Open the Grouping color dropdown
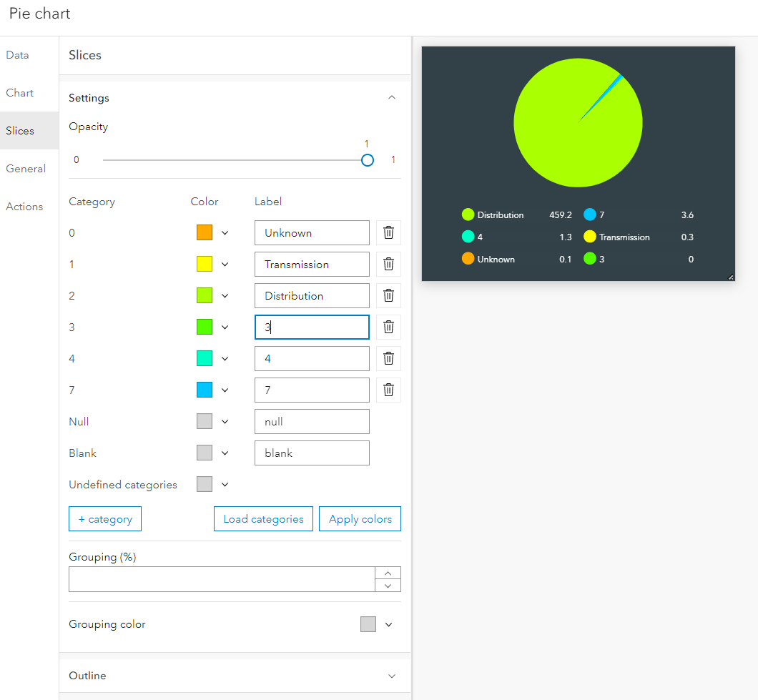 [389, 624]
